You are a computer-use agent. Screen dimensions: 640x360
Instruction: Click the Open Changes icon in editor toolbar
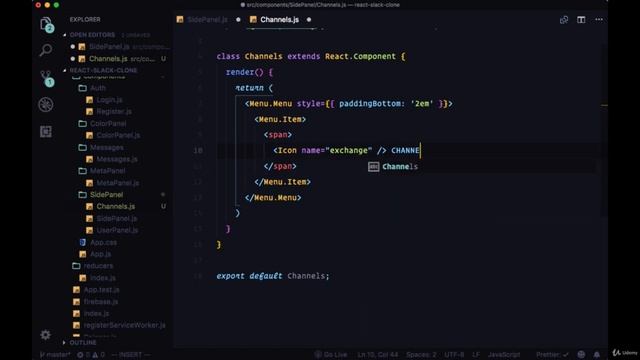(x=564, y=20)
